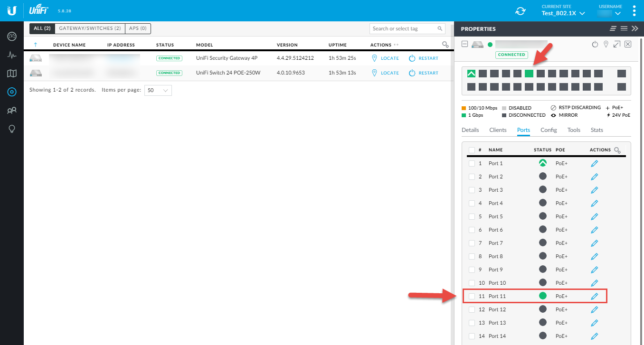Click the Port 1 uplink status icon
The height and width of the screenshot is (345, 644).
click(543, 163)
